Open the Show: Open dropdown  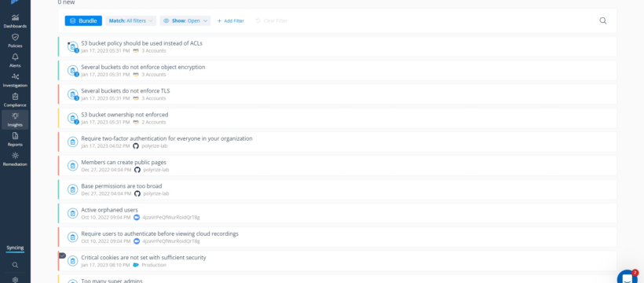point(185,20)
